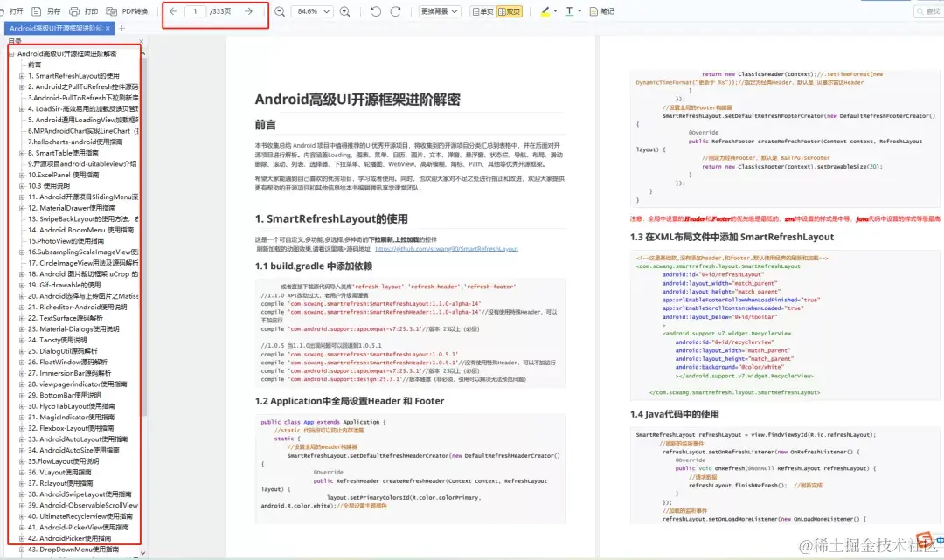Switch to 单页 single-page view
The width and height of the screenshot is (944, 560).
(x=481, y=11)
